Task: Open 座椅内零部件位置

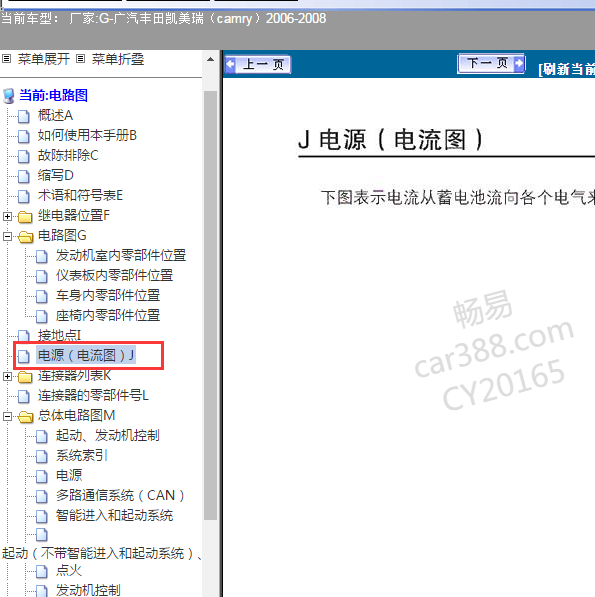Action: (108, 315)
